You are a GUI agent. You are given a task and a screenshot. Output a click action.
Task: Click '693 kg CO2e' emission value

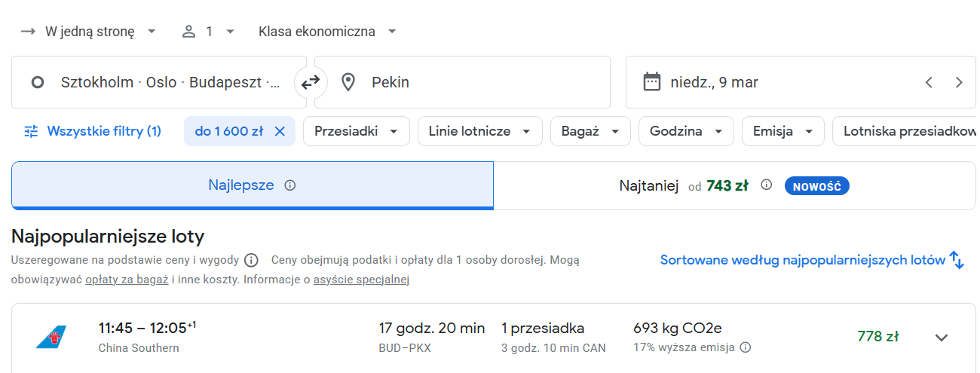coord(678,328)
